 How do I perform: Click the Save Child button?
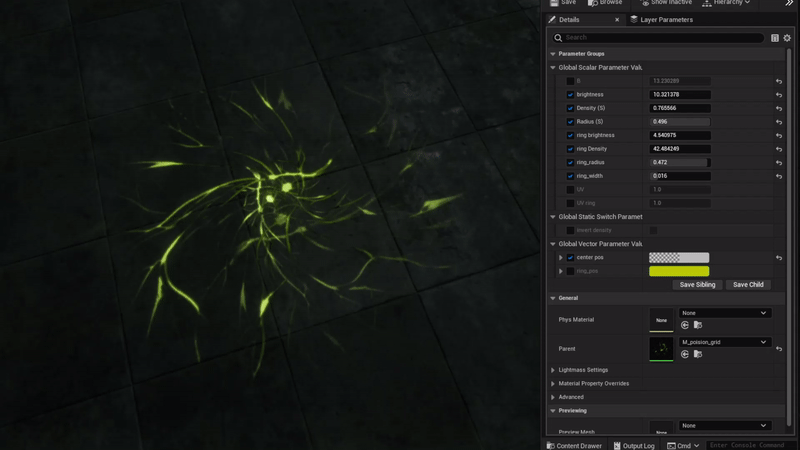[x=748, y=285]
